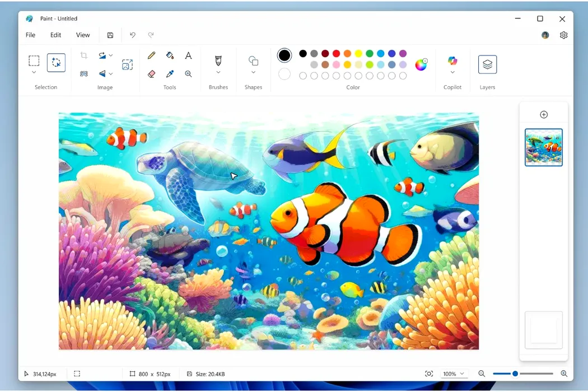Click the zoom slider handle
The height and width of the screenshot is (392, 588).
click(x=515, y=374)
